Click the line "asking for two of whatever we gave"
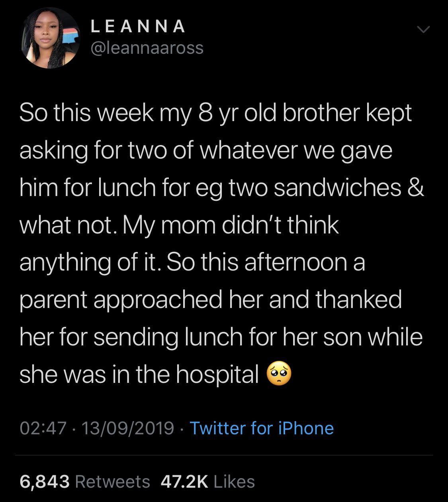Image resolution: width=448 pixels, height=502 pixels. click(206, 151)
